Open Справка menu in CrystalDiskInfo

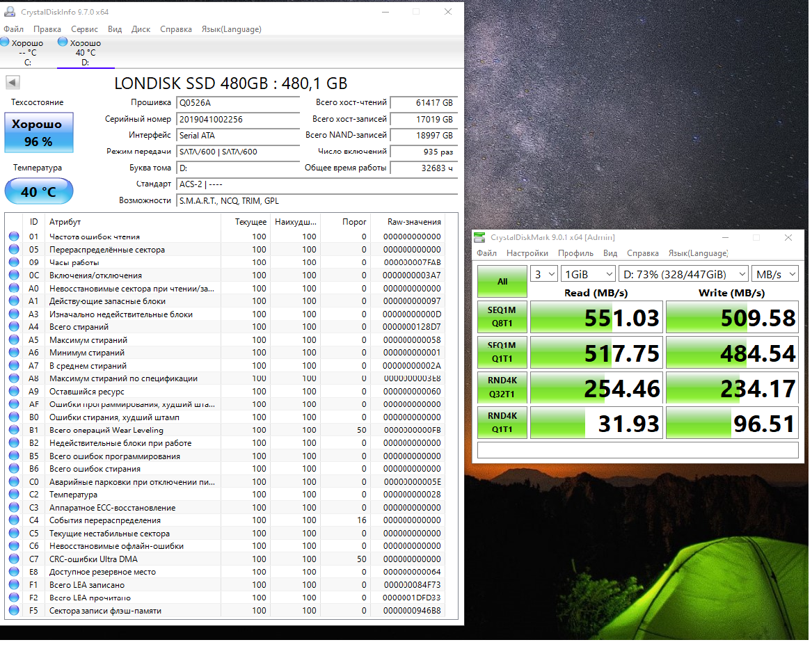pos(176,29)
